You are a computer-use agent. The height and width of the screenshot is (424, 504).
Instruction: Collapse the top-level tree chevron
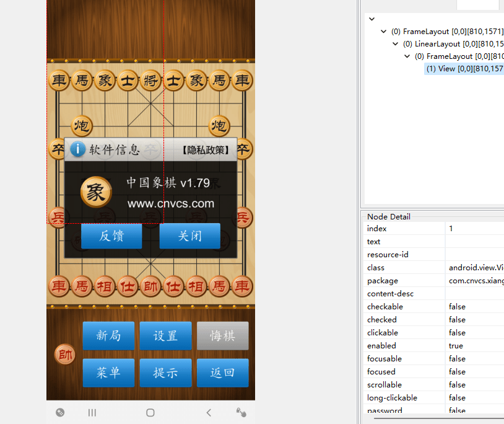[372, 19]
